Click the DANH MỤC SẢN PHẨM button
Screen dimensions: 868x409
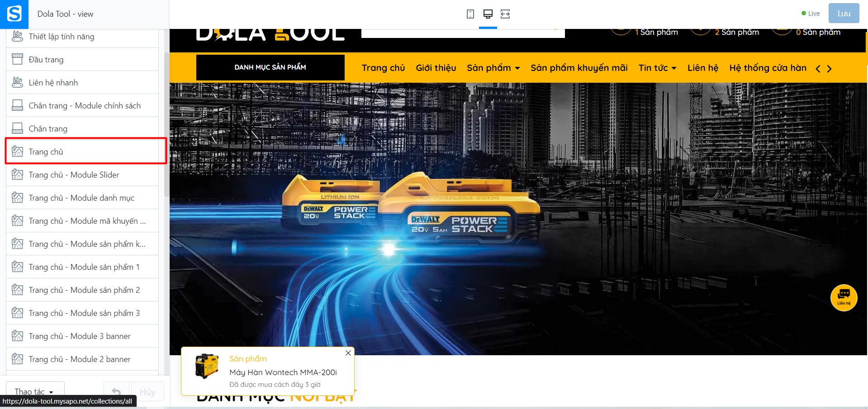[270, 67]
